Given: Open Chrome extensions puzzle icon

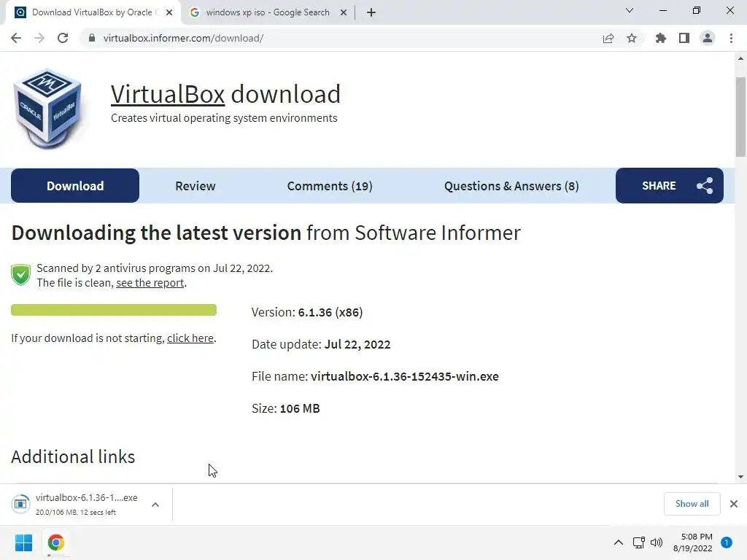Looking at the screenshot, I should coord(661,38).
